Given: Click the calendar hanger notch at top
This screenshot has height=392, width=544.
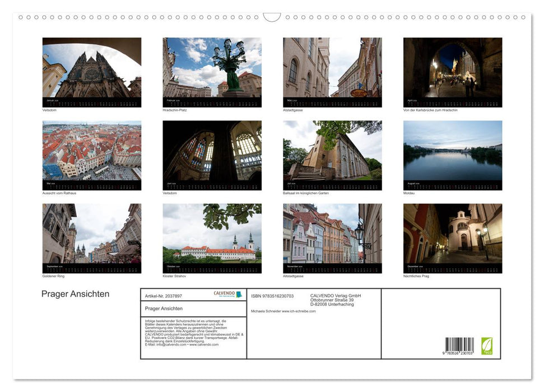Looking at the screenshot, I should click(x=272, y=17).
